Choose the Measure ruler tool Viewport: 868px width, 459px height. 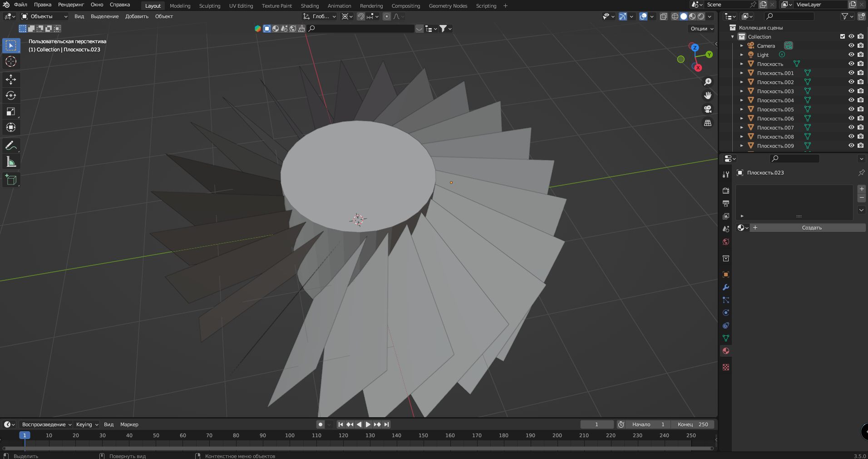click(11, 162)
